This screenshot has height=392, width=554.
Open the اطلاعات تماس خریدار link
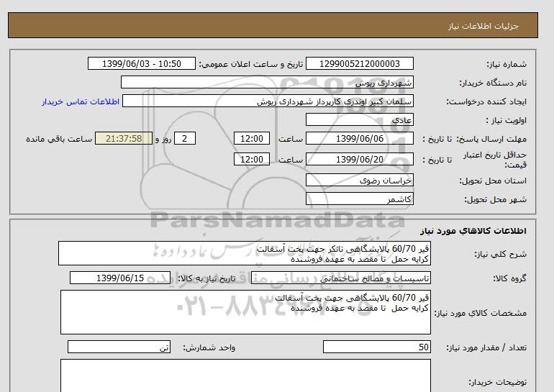click(81, 101)
